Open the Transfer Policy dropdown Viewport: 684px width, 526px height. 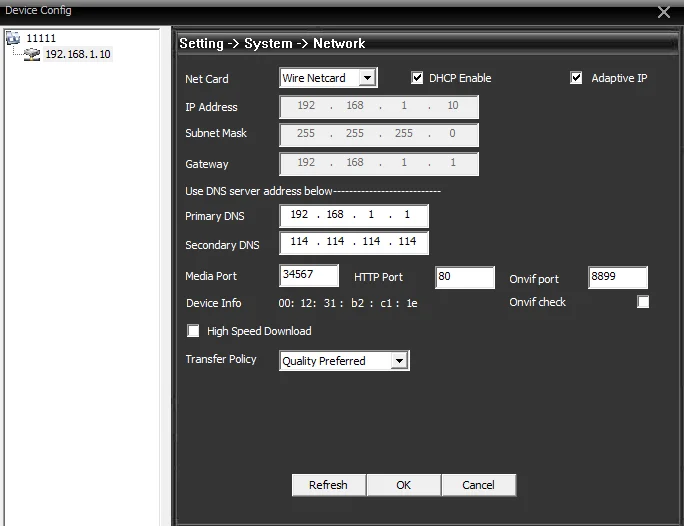click(x=344, y=361)
